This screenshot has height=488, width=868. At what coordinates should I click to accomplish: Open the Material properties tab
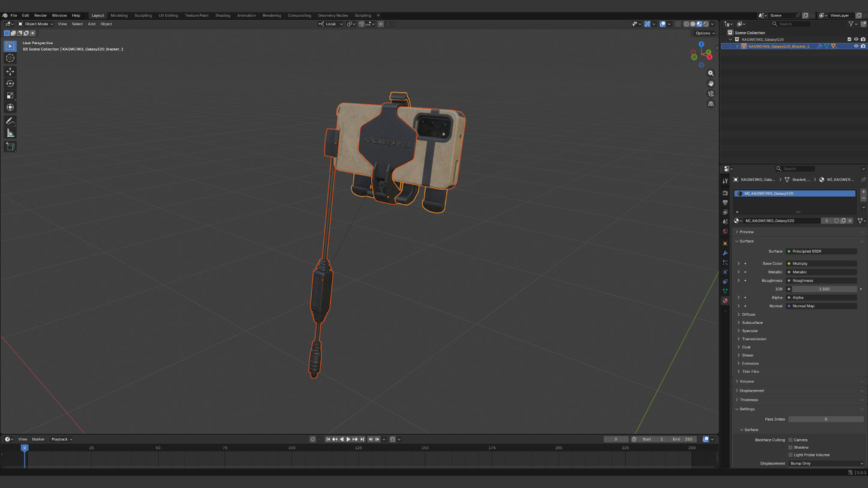[x=725, y=301]
